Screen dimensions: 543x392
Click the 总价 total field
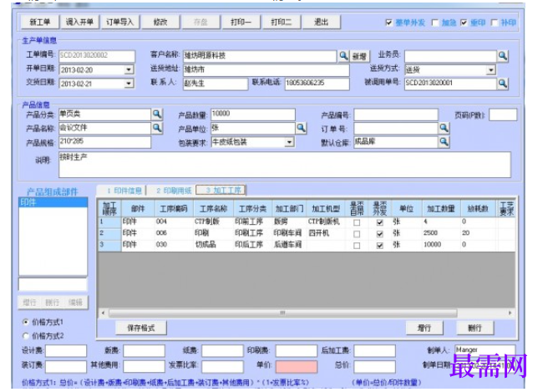(374, 366)
